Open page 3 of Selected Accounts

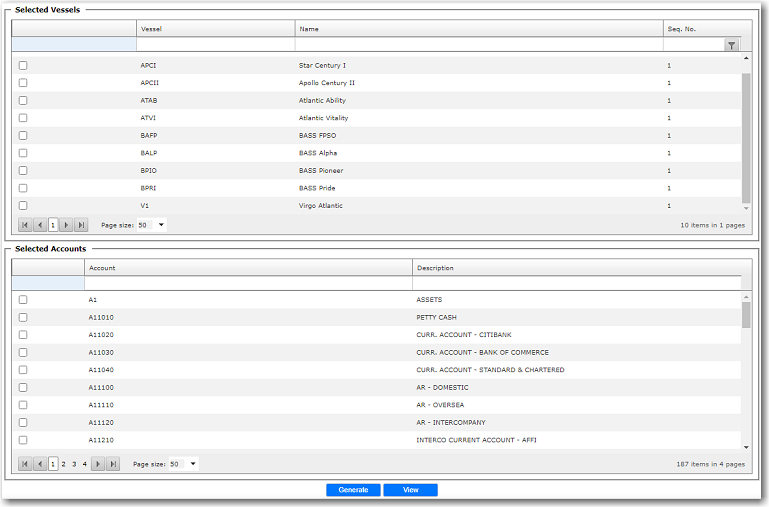(74, 464)
